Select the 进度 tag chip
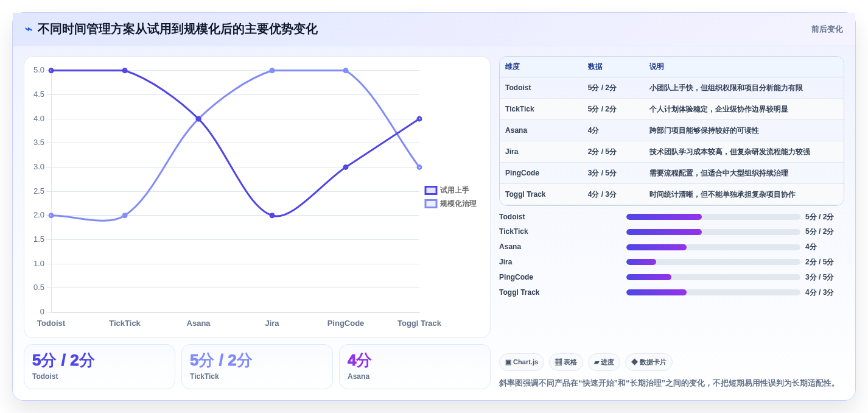The image size is (868, 413). pyautogui.click(x=604, y=362)
